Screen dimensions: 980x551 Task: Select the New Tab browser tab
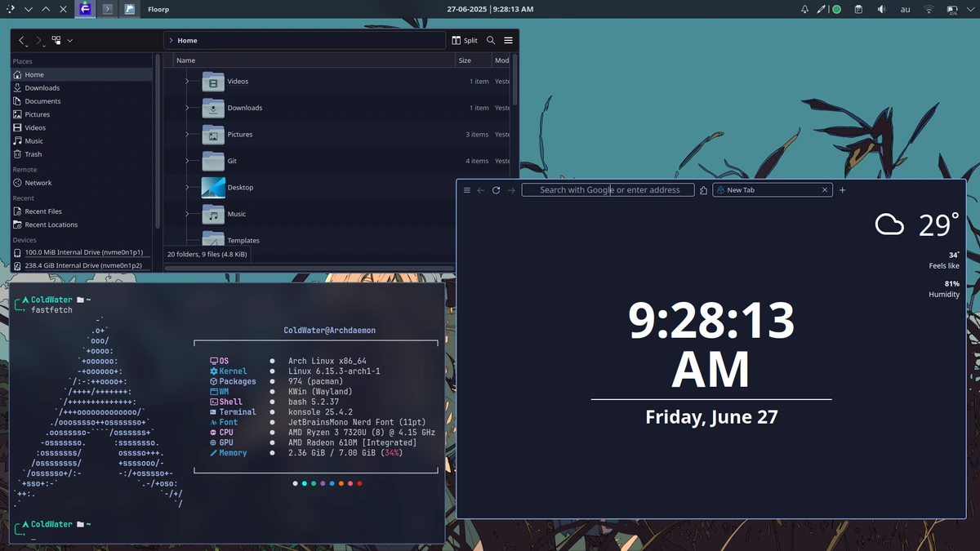click(768, 190)
